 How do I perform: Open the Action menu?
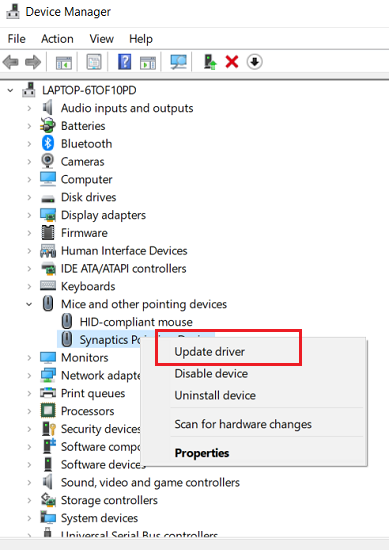click(x=57, y=39)
